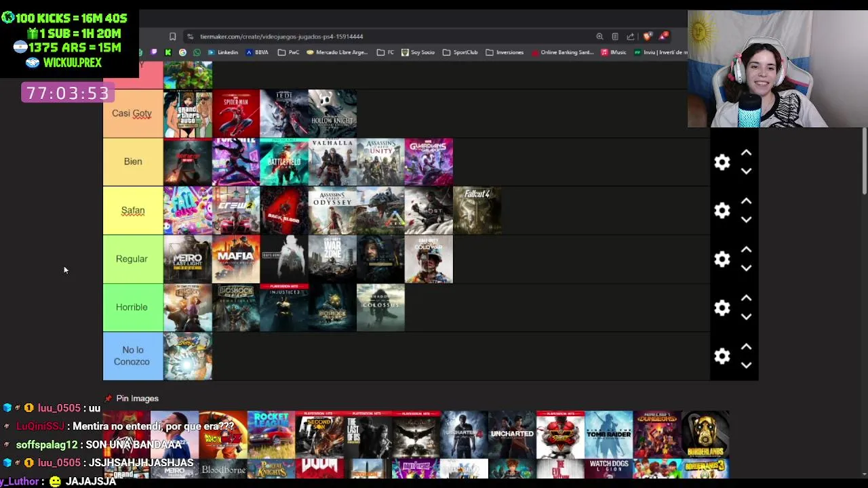Move Bien tier up with arrow
This screenshot has height=488, width=868.
(x=746, y=153)
